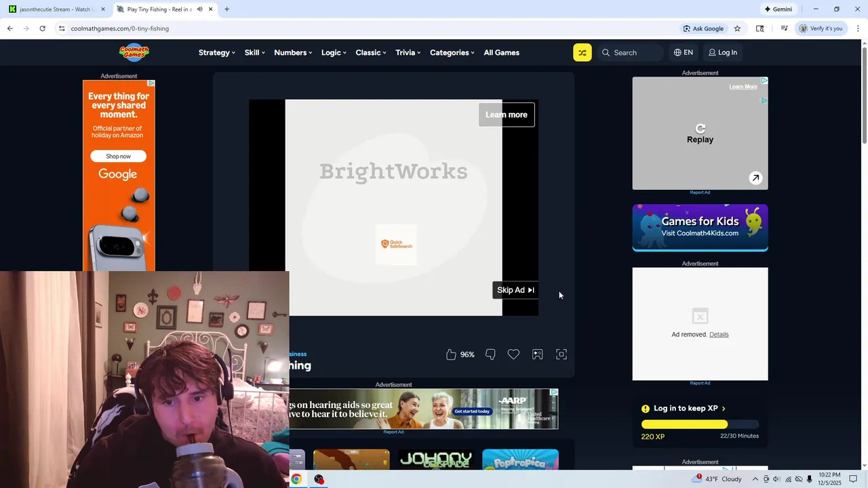Expand the Skill menu
868x488 pixels.
[255, 52]
